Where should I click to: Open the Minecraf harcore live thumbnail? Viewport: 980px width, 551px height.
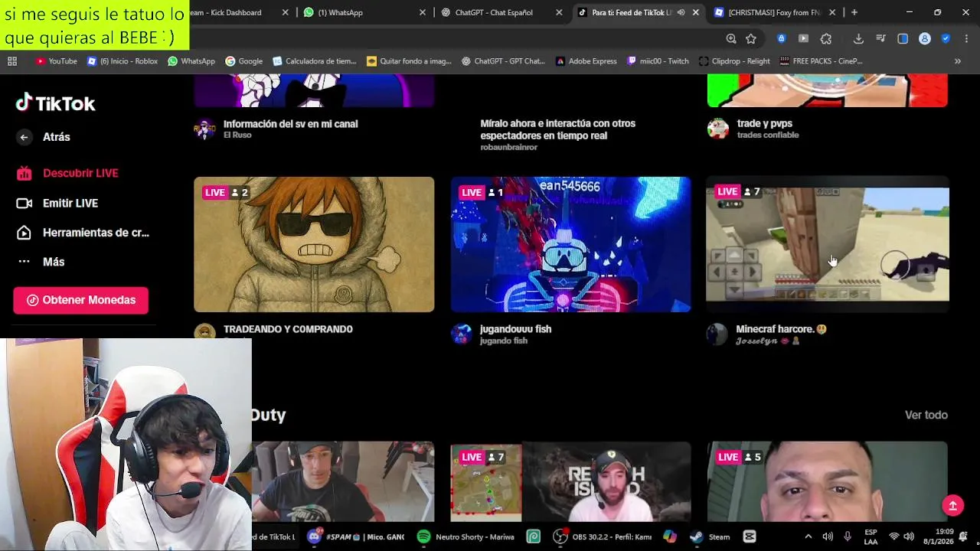click(828, 244)
